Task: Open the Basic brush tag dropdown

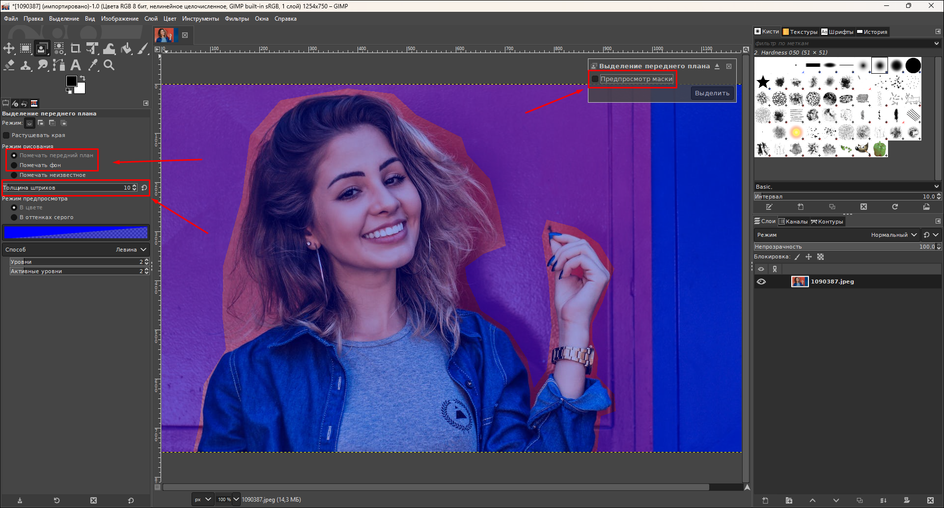Action: [x=847, y=187]
